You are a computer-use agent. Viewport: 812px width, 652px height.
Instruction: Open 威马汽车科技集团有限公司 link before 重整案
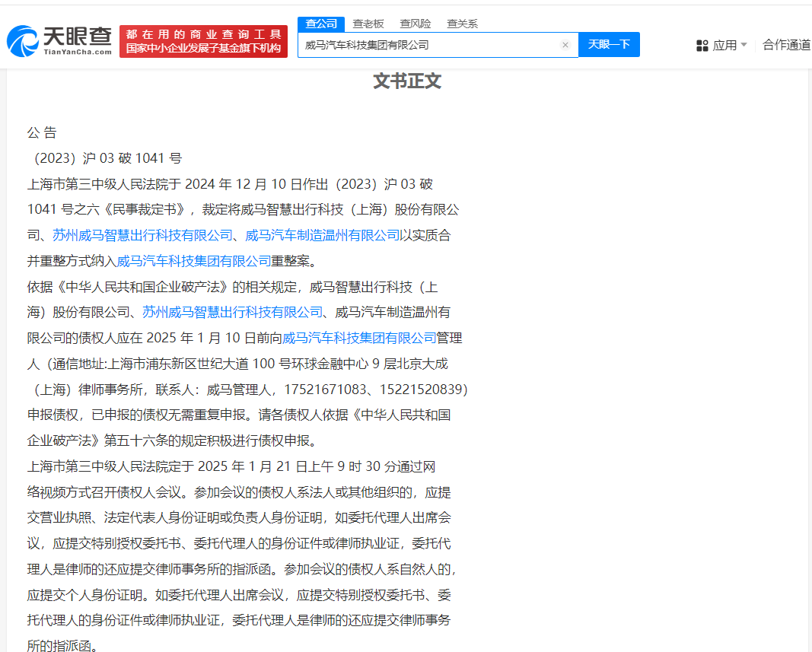194,261
